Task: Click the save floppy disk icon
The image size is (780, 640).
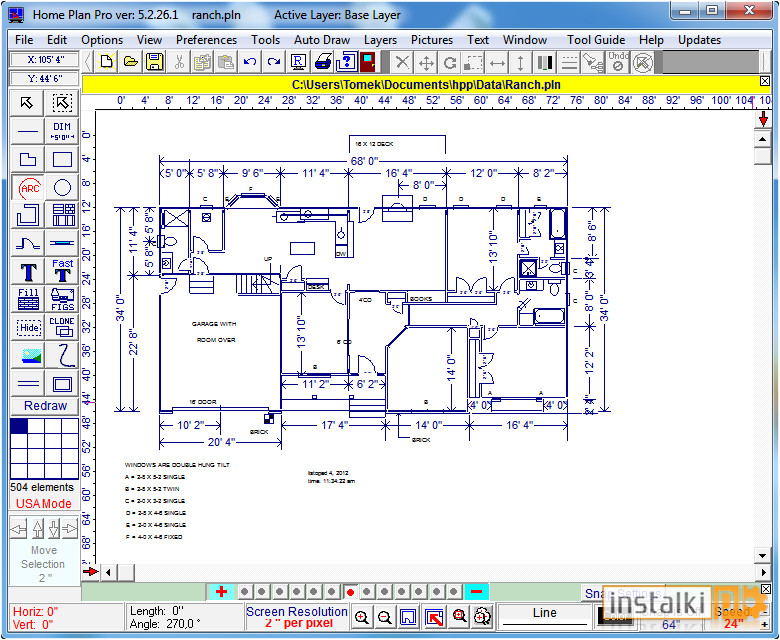Action: (155, 62)
